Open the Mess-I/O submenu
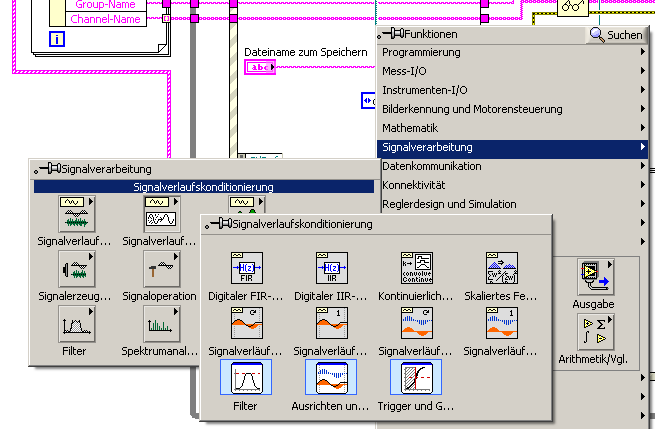 coord(513,71)
